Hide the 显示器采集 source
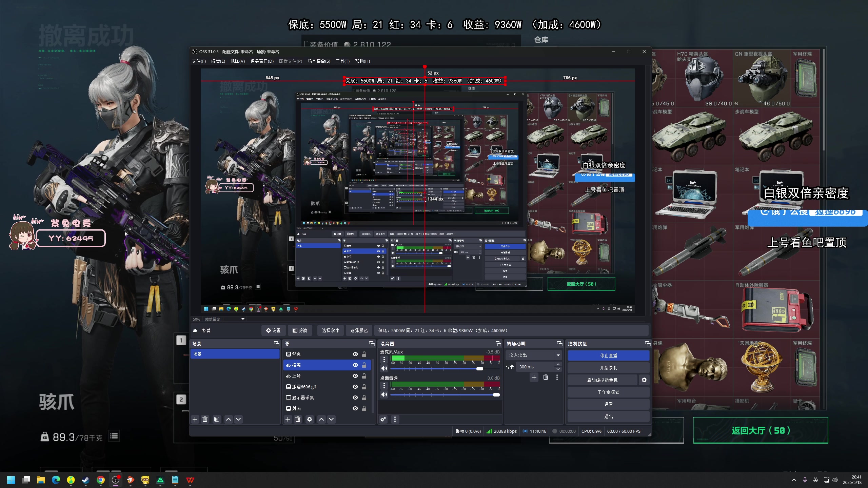The height and width of the screenshot is (488, 868). (355, 398)
